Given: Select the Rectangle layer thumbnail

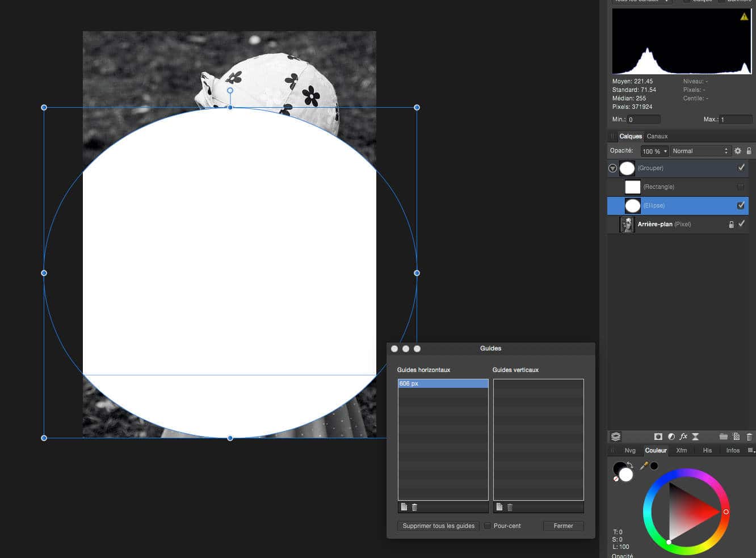Looking at the screenshot, I should coord(632,187).
